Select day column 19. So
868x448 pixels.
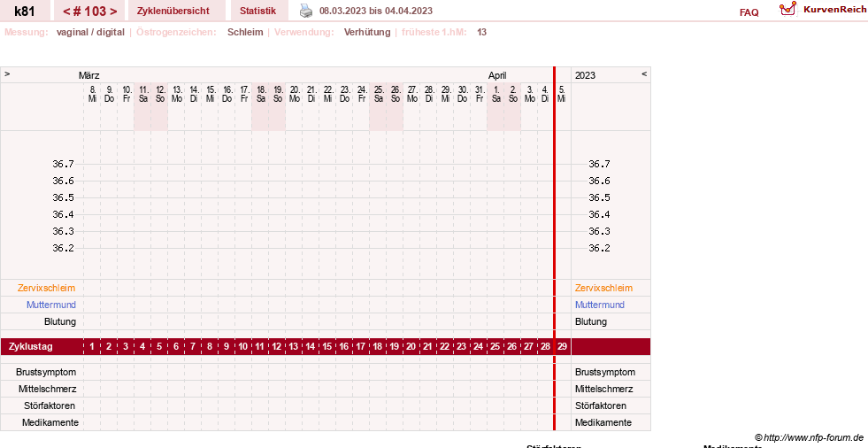tap(278, 94)
